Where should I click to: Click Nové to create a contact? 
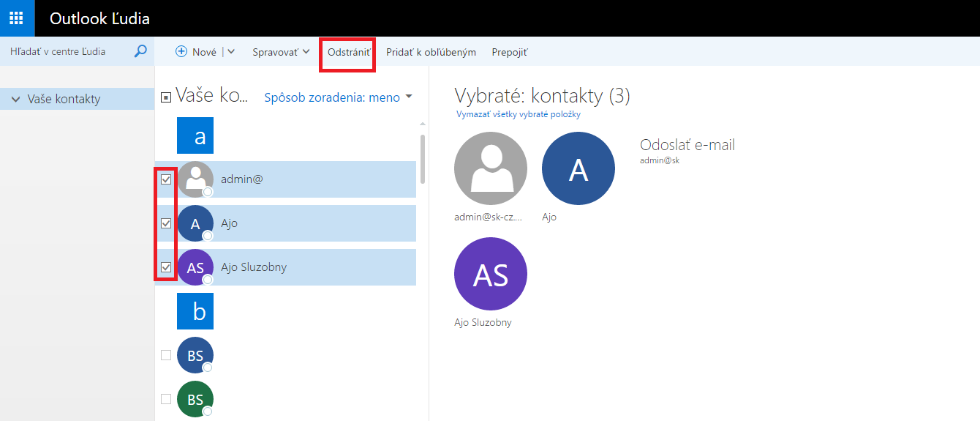coord(204,52)
